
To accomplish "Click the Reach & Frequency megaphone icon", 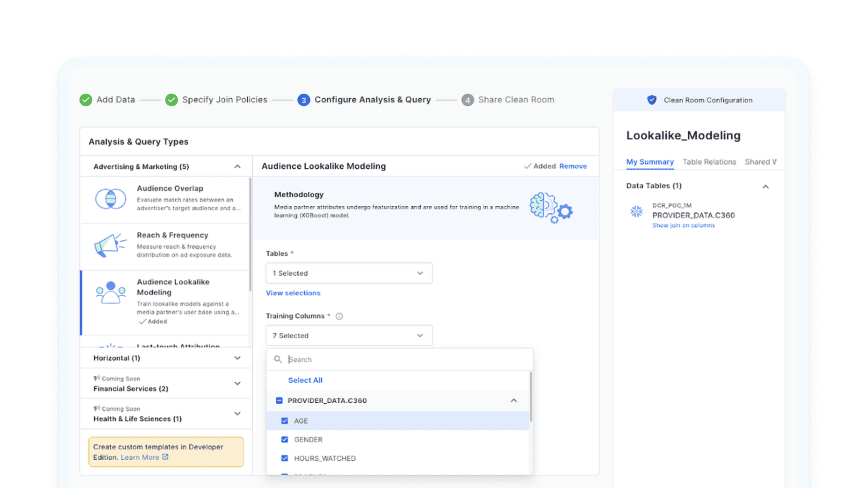I will coord(110,245).
